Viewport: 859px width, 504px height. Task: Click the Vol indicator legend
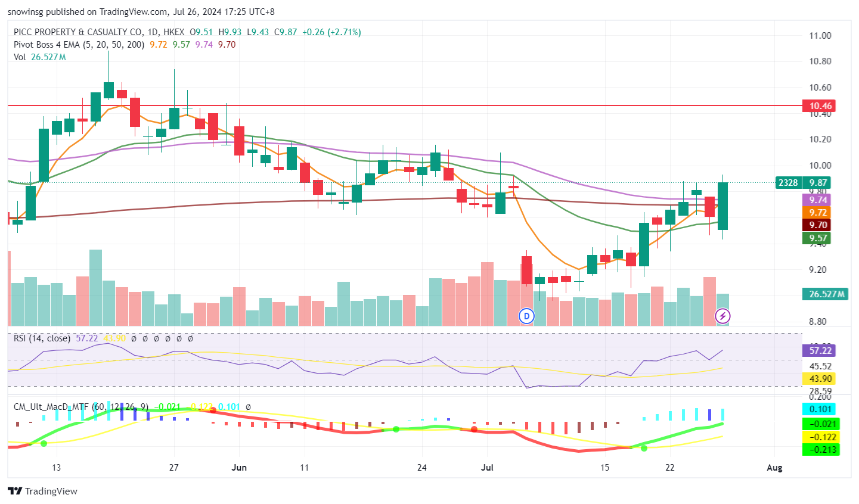point(20,57)
